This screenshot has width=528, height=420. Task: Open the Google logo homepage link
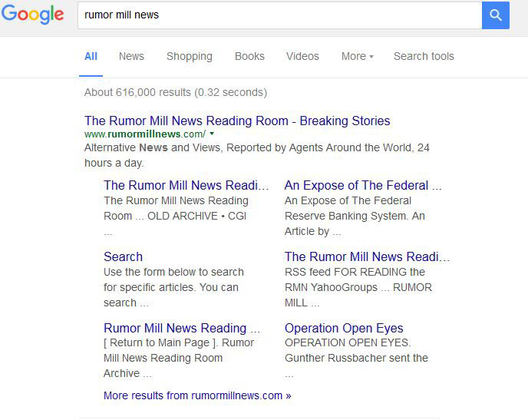[32, 15]
